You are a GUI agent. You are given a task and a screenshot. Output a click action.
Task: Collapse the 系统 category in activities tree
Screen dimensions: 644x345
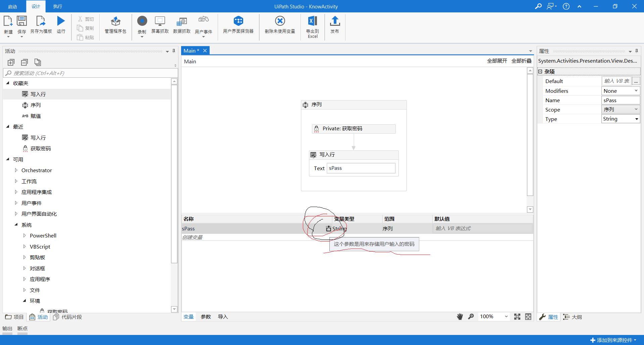click(x=16, y=225)
